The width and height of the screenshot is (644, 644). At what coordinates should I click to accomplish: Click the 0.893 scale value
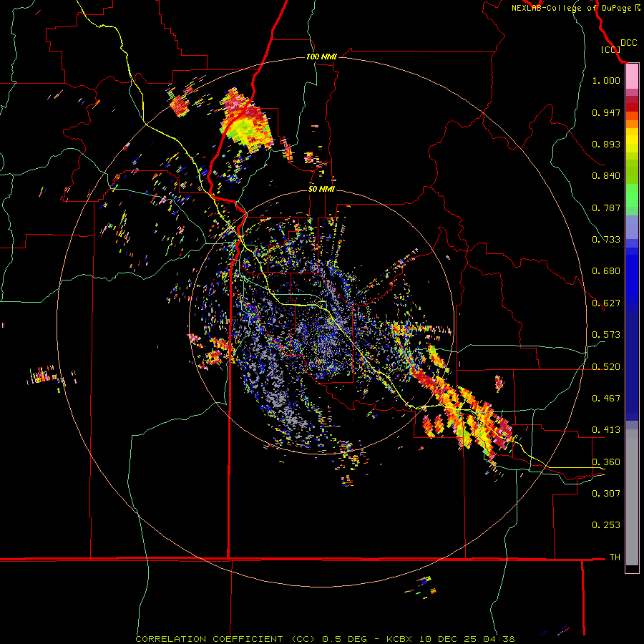606,144
